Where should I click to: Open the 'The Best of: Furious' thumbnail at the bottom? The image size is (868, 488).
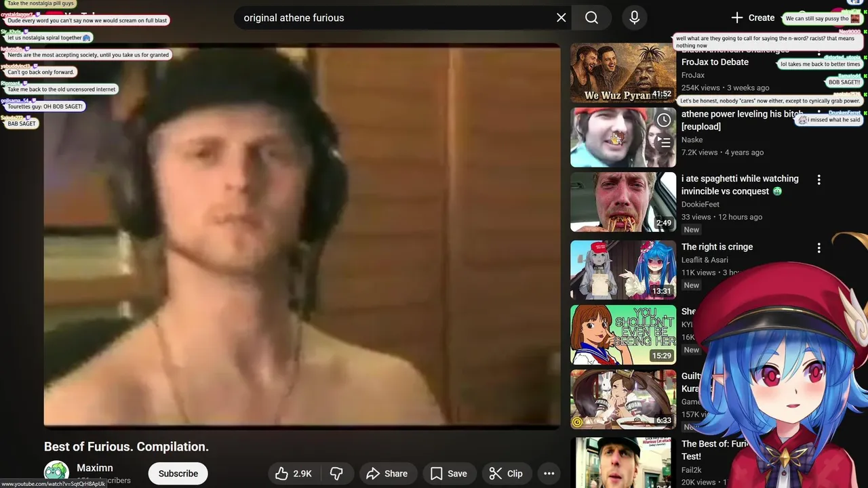coord(623,462)
